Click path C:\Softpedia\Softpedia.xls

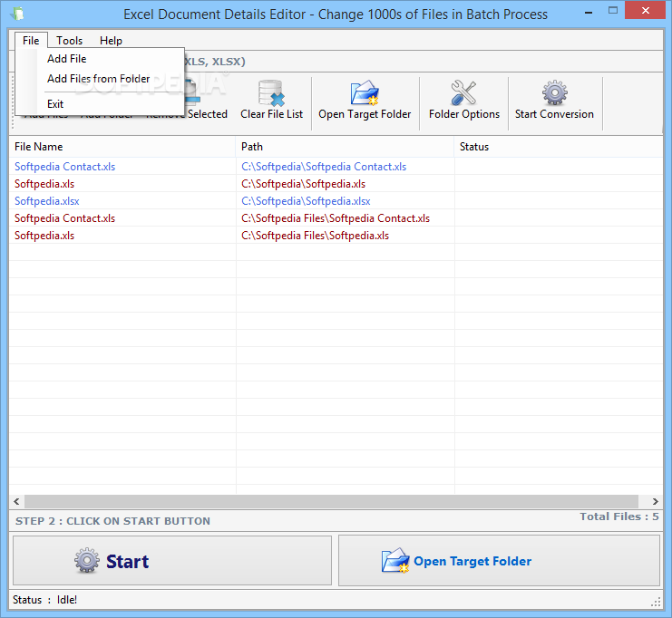[x=303, y=184]
